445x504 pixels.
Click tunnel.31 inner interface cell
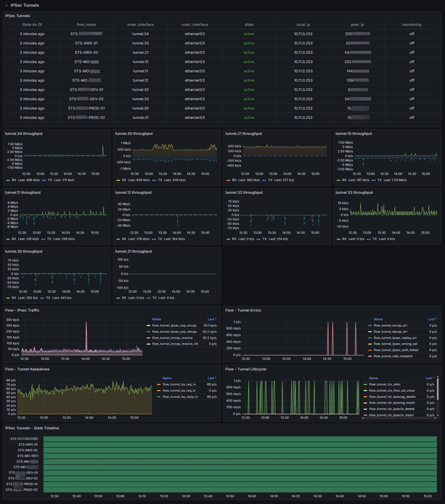140,118
